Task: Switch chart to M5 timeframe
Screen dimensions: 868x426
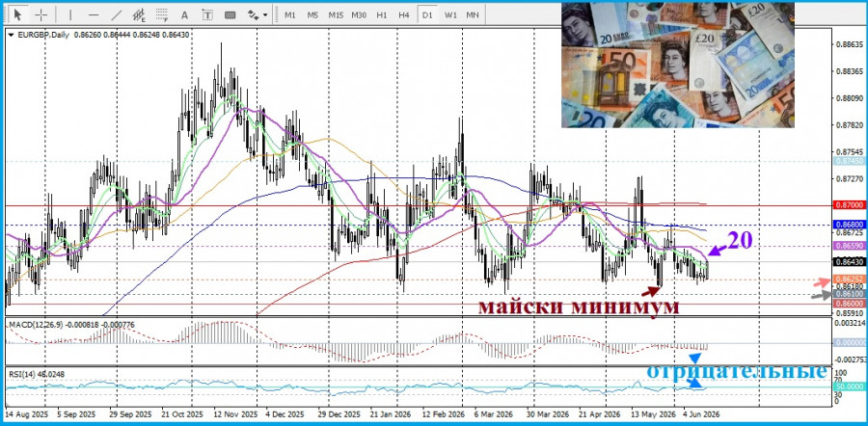Action: point(312,14)
